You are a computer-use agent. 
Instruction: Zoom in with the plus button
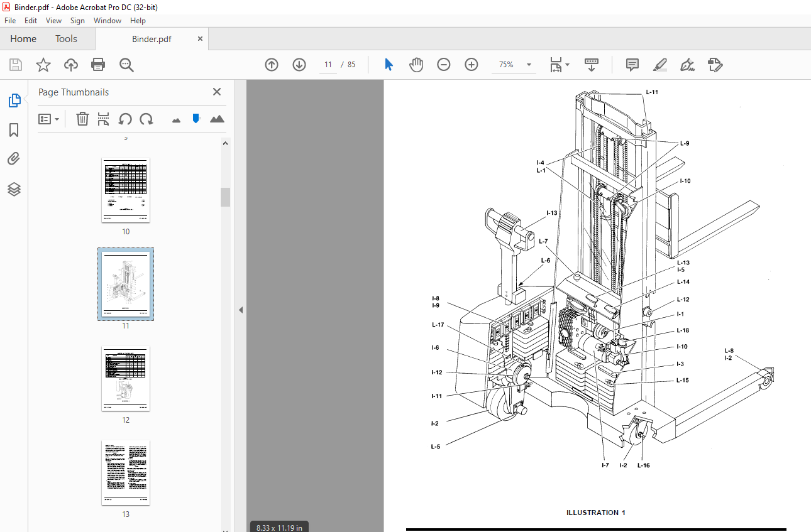[472, 65]
